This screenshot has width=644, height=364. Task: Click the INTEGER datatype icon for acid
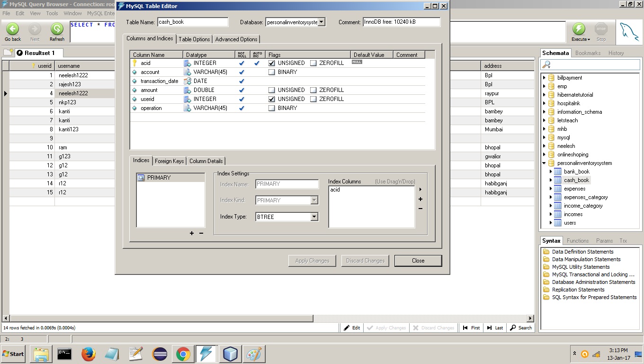pos(188,63)
